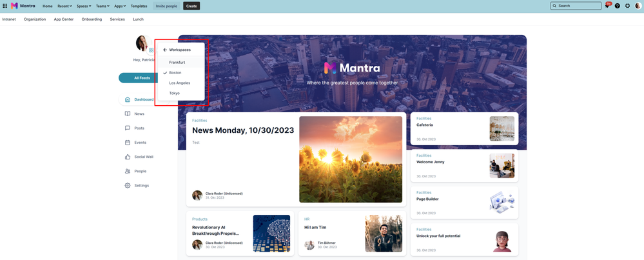The image size is (644, 260).
Task: Open Unlock your full potential card
Action: coord(464,239)
